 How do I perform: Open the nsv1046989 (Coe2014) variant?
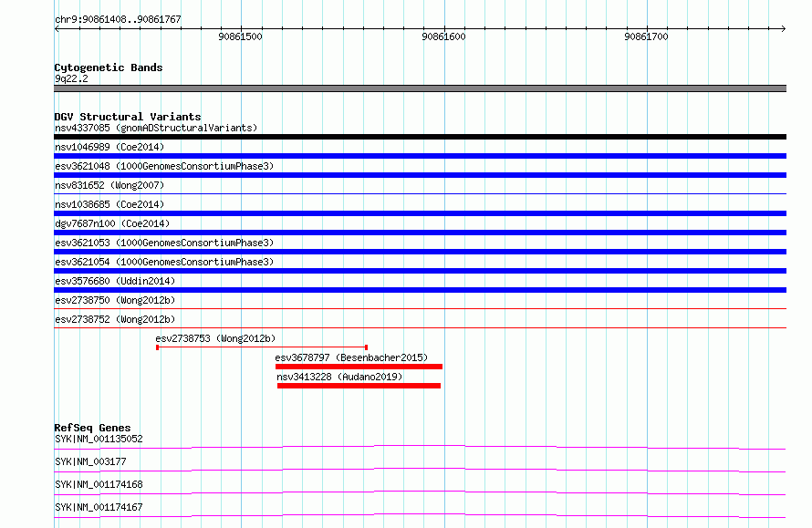click(109, 147)
